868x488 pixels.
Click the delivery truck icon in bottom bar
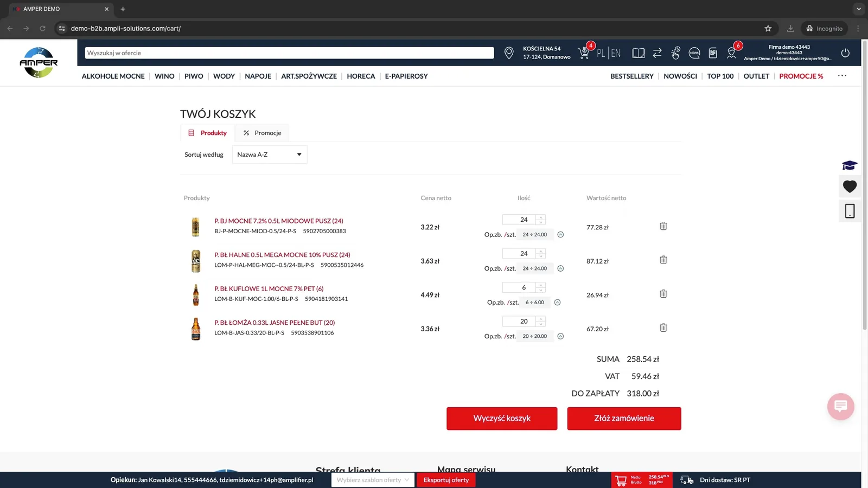pos(687,480)
